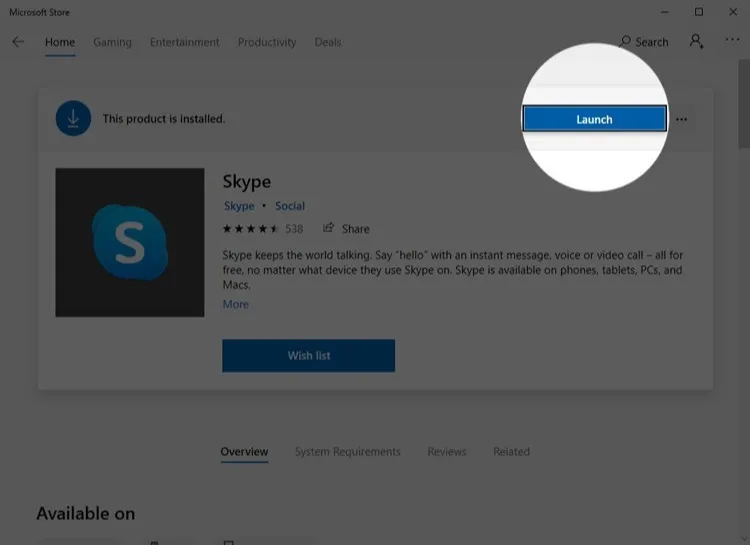Maximize the Microsoft Store window
This screenshot has height=545, width=750.
699,12
